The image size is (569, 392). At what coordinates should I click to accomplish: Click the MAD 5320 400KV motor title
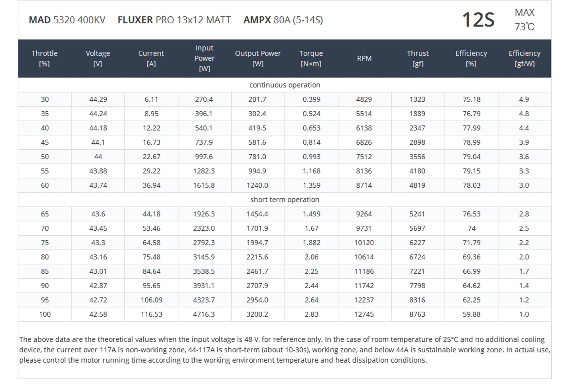[67, 20]
